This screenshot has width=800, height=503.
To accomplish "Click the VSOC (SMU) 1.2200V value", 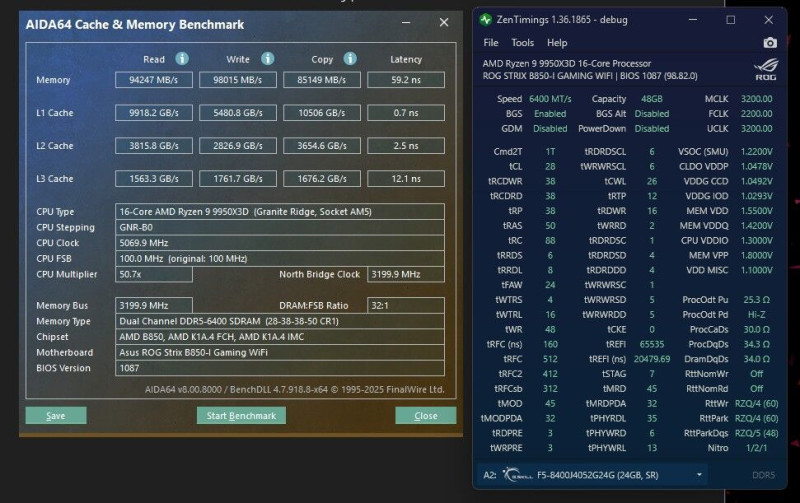I will [x=756, y=152].
